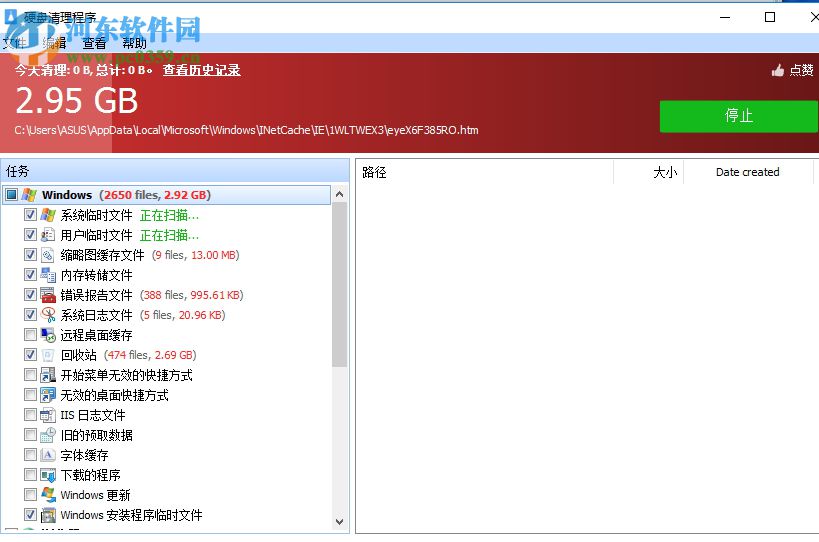Enable IIS 日志文件 checkbox
The width and height of the screenshot is (819, 542).
[x=30, y=415]
